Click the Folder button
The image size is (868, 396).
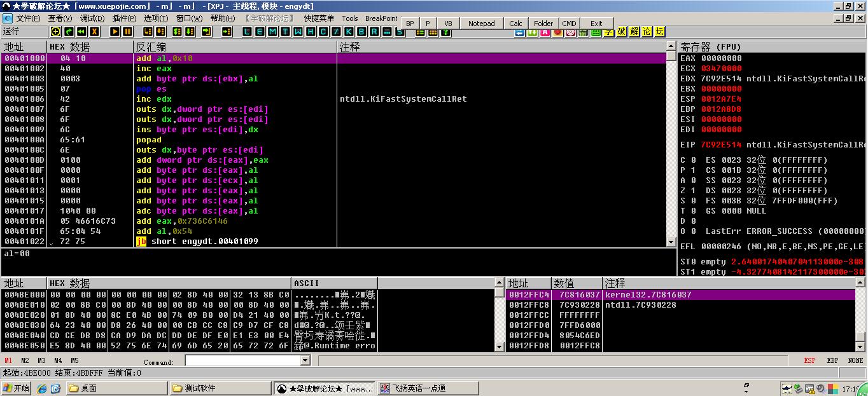point(543,24)
